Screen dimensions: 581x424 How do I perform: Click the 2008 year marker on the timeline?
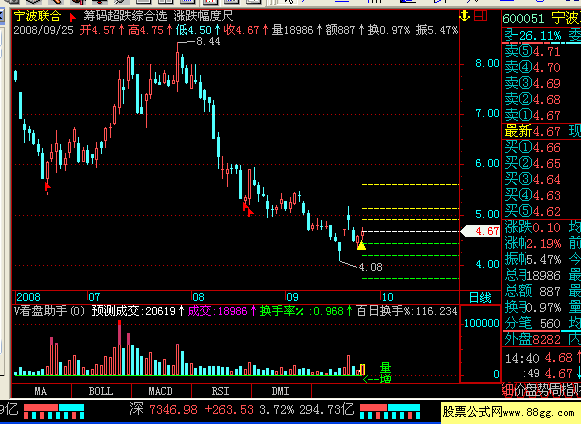tap(28, 297)
